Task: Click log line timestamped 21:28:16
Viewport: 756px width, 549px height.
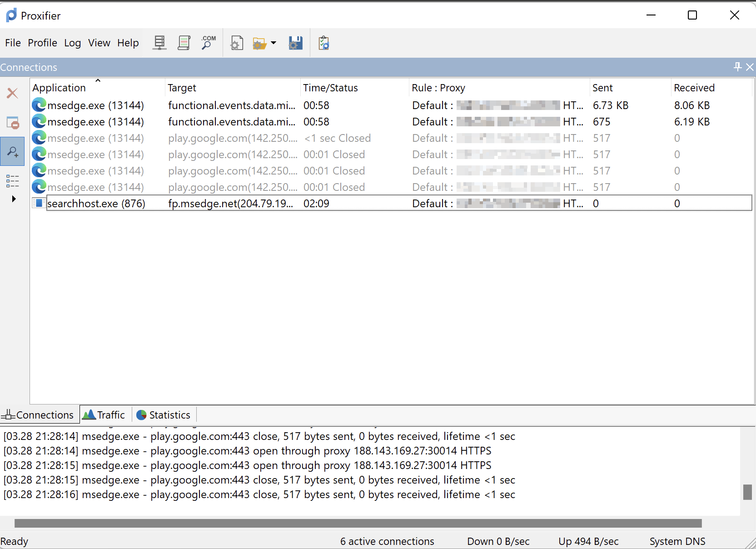Action: point(259,494)
